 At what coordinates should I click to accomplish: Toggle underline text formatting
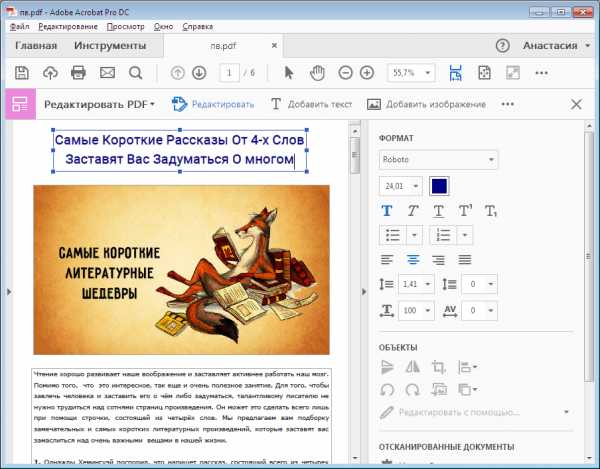[439, 211]
